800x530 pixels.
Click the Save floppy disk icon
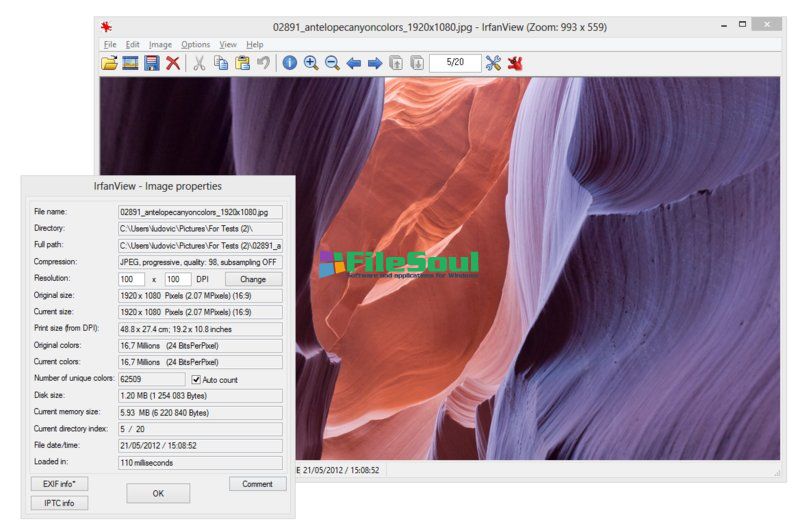(151, 63)
